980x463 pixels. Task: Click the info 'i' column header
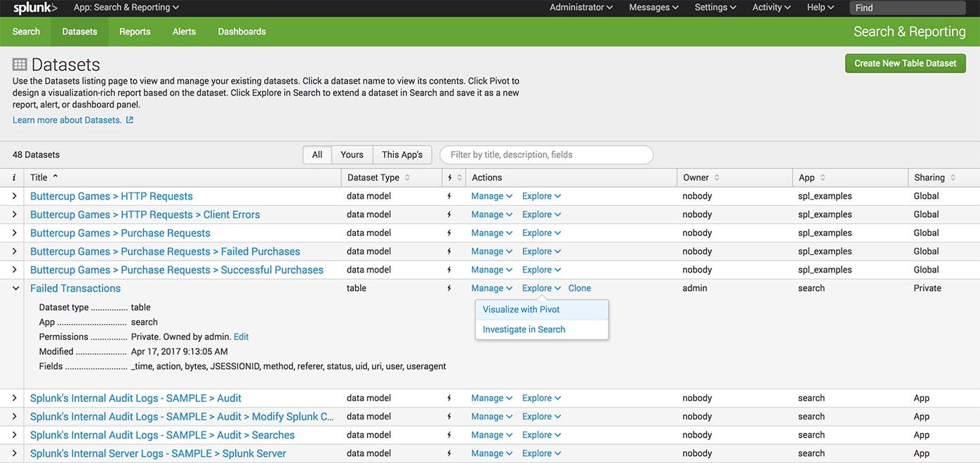pos(14,178)
